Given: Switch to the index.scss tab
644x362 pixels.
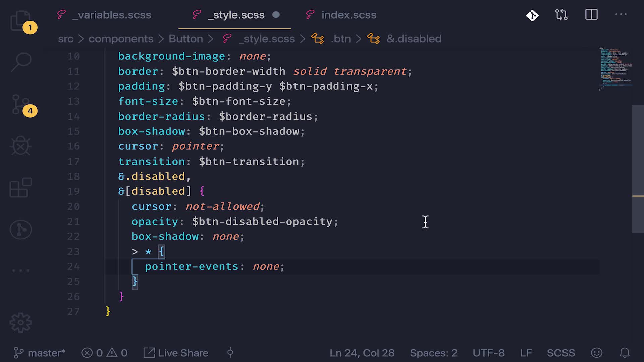Looking at the screenshot, I should (349, 15).
